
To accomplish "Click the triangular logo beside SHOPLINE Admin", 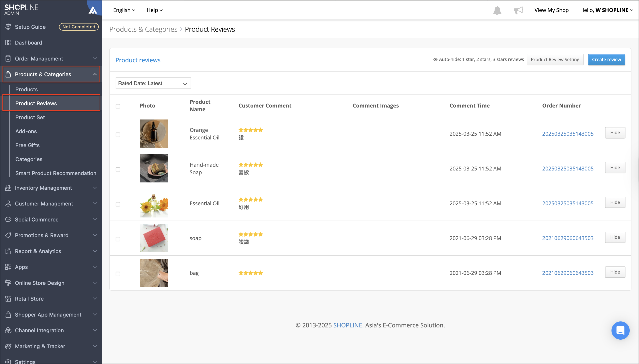I will coord(93,10).
